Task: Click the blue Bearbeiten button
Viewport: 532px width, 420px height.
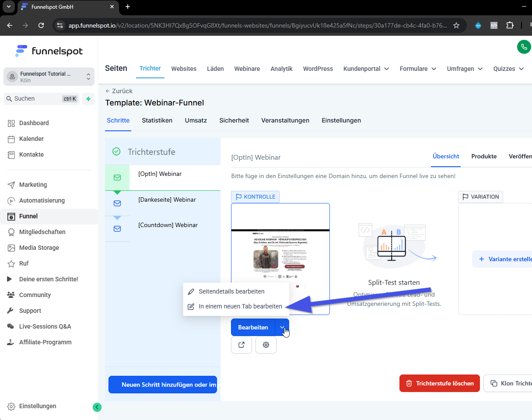Action: tap(253, 328)
